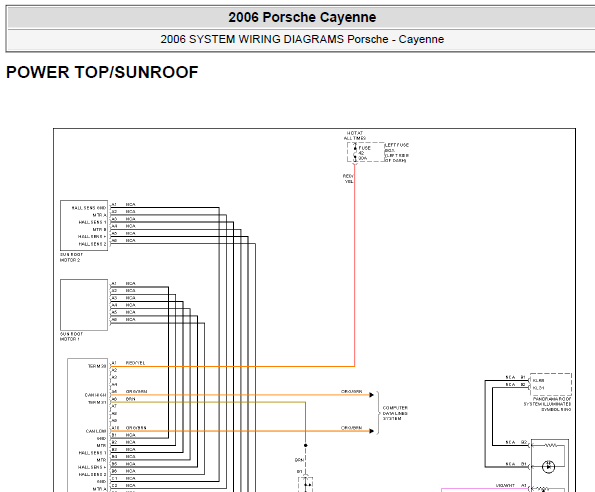This screenshot has width=595, height=492.
Task: Click the System Wiring Diagrams subtitle text
Action: coord(302,39)
